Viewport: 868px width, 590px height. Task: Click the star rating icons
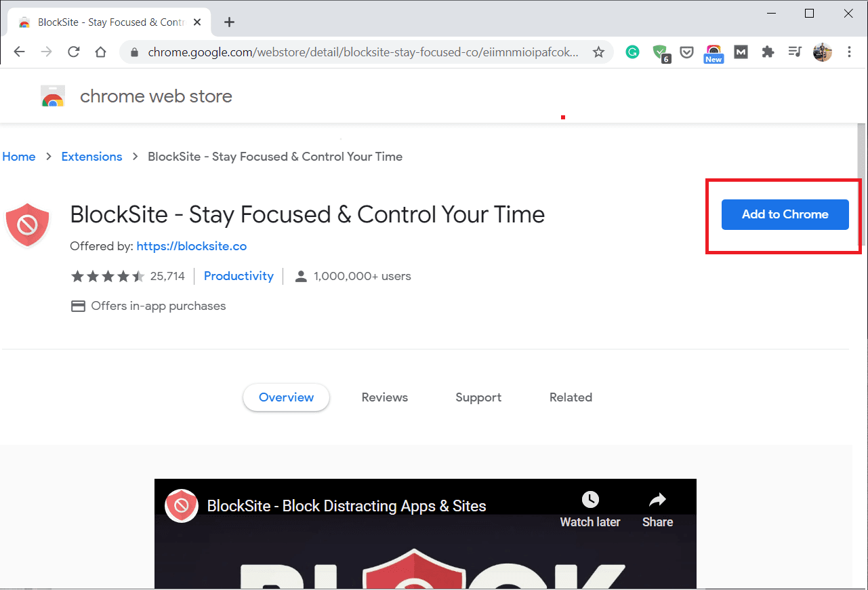[x=108, y=276]
